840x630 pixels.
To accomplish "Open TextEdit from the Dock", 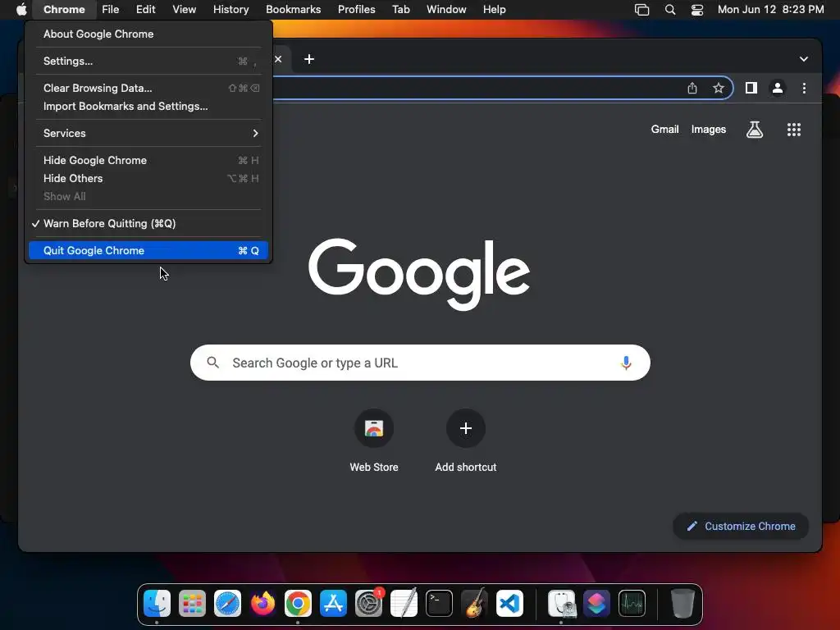I will (404, 603).
